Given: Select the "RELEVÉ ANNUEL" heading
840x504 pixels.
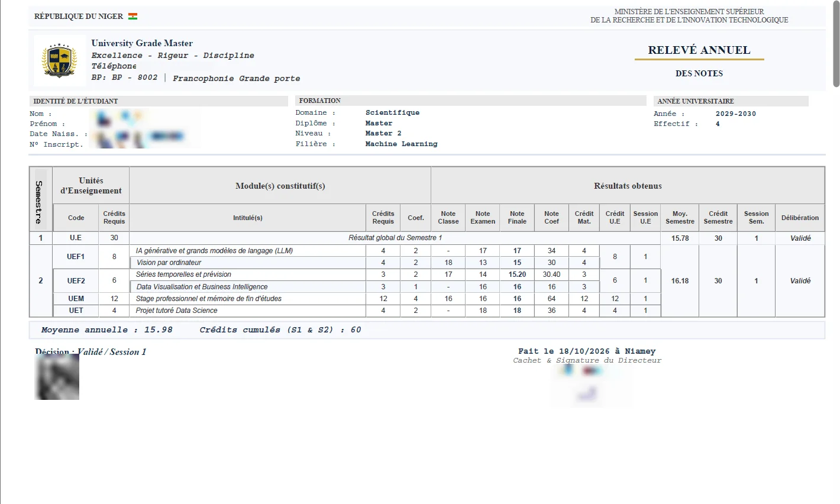Looking at the screenshot, I should pos(699,50).
